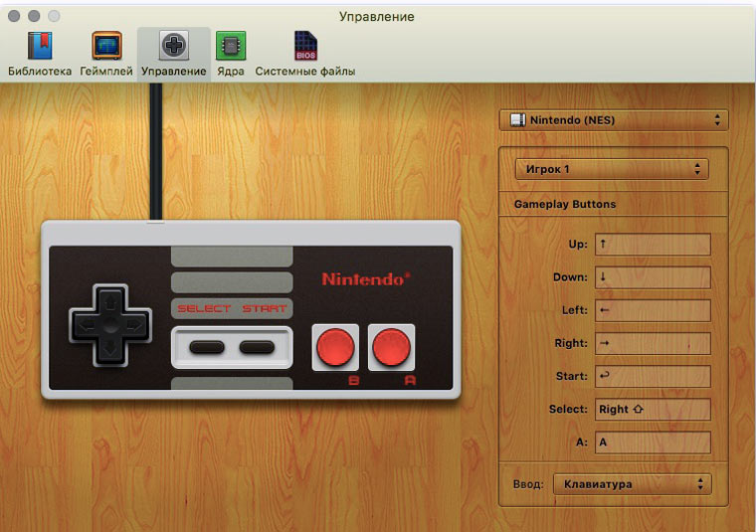Screen dimensions: 756x532
Task: Click the D-pad down arrow
Action: (x=110, y=349)
